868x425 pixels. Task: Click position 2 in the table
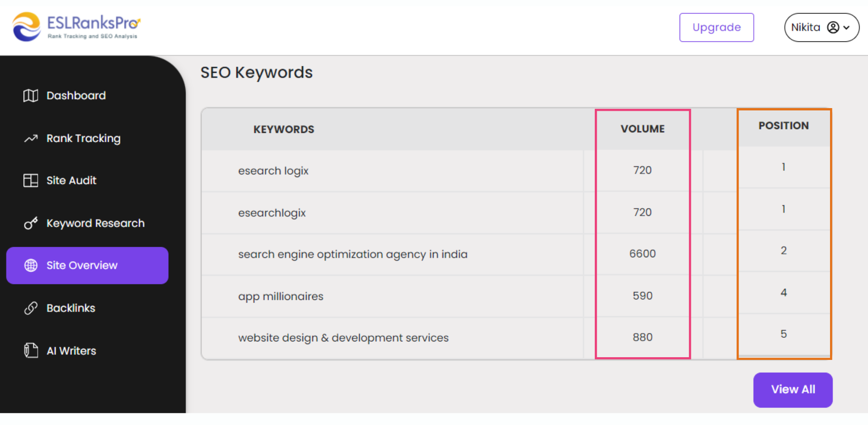784,251
